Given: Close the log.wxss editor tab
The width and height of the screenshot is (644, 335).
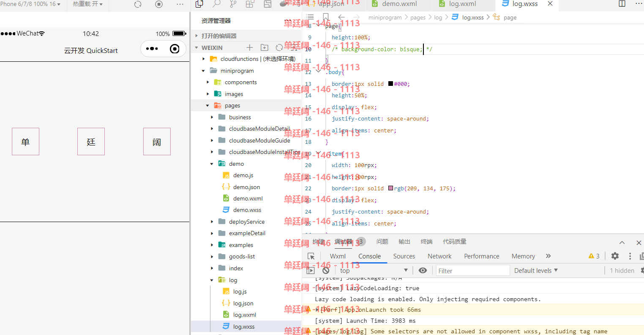Looking at the screenshot, I should click(x=550, y=3).
